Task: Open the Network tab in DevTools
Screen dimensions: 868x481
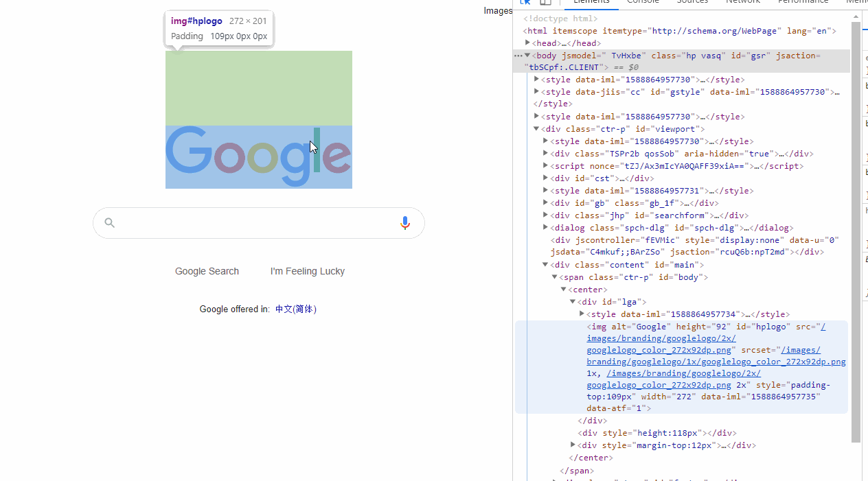Action: pyautogui.click(x=743, y=2)
